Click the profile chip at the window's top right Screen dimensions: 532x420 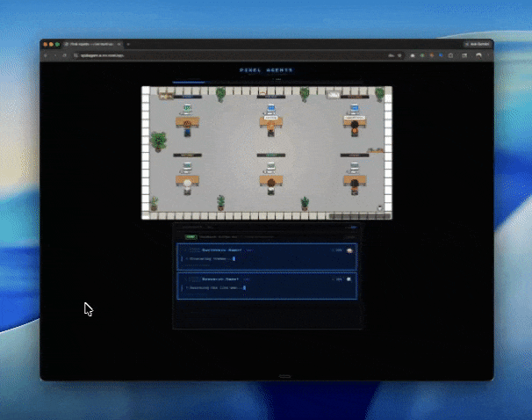(x=478, y=44)
